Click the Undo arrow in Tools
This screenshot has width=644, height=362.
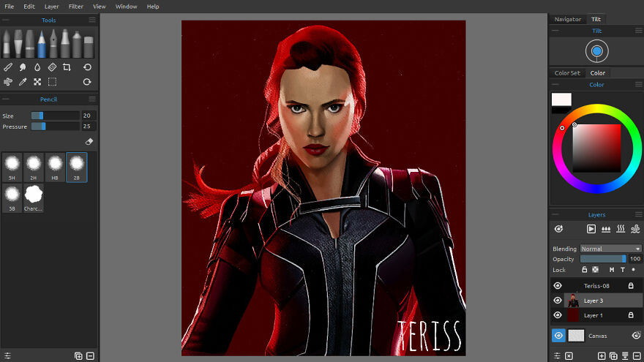pos(87,67)
